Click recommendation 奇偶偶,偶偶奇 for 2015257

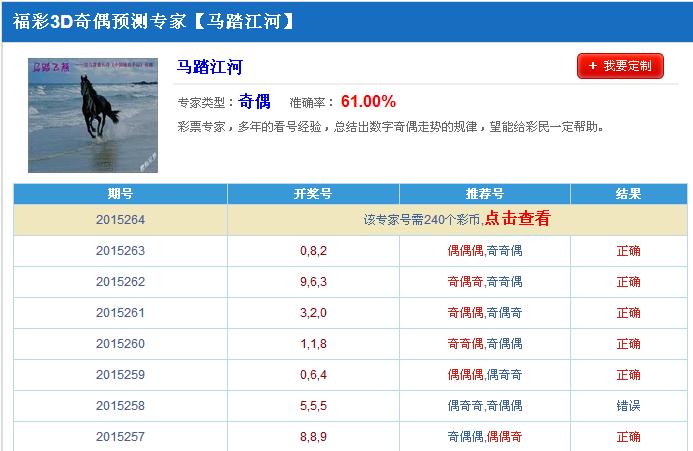tap(485, 436)
